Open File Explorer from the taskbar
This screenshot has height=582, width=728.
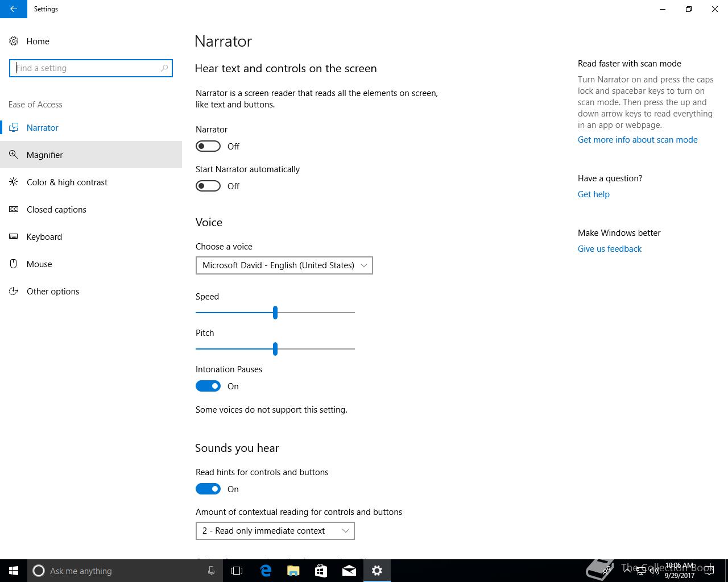tap(293, 571)
